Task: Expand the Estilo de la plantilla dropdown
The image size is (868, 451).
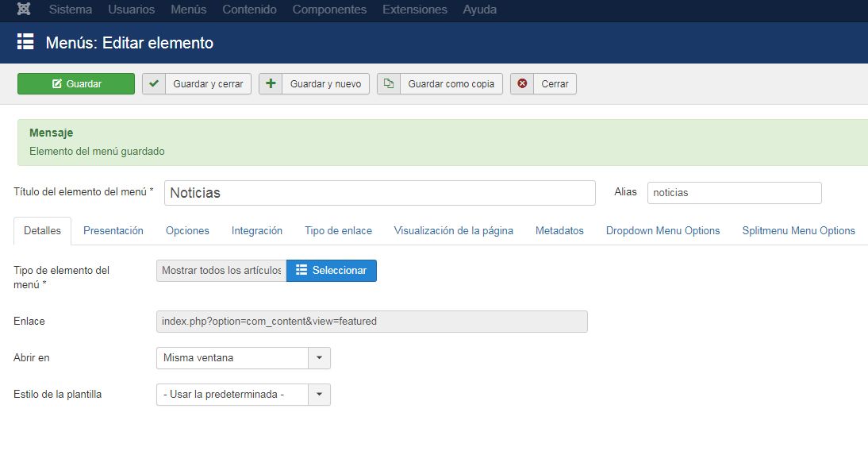Action: 244,395
